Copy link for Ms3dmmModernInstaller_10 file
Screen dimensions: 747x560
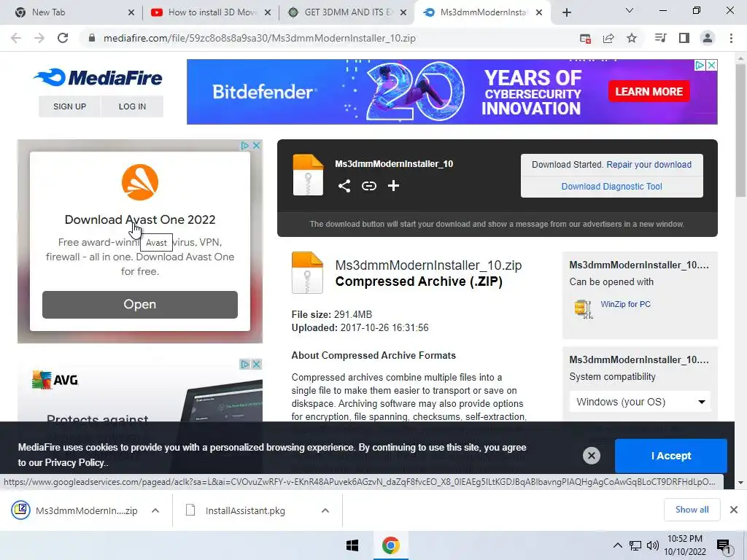[x=369, y=186]
